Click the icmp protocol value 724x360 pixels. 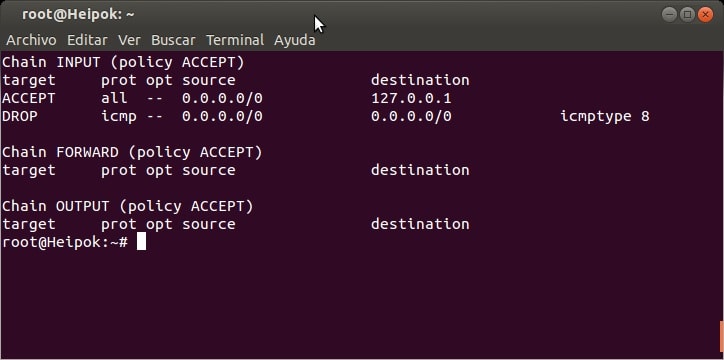coord(119,116)
